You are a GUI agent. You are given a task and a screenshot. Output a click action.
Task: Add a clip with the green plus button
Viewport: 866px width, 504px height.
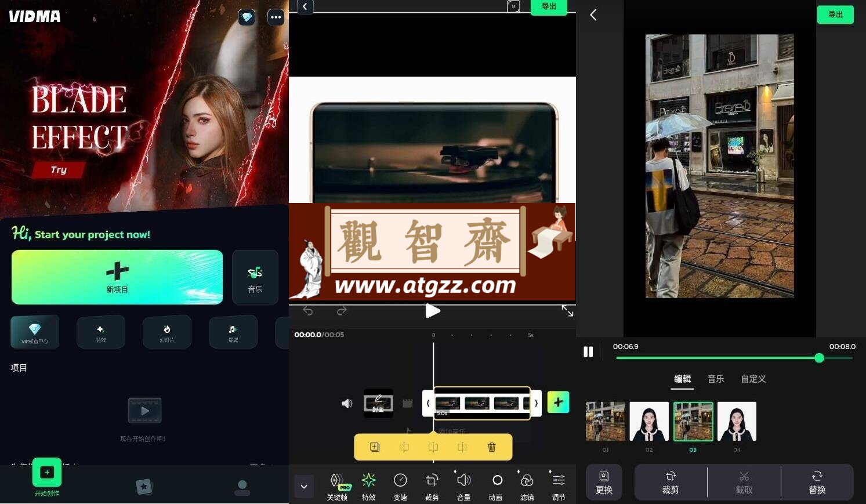(x=558, y=403)
